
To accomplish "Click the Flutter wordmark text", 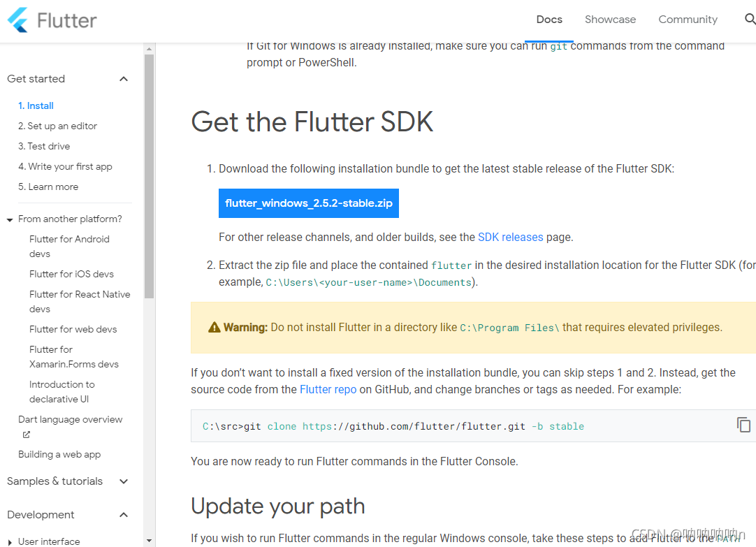I will click(67, 21).
